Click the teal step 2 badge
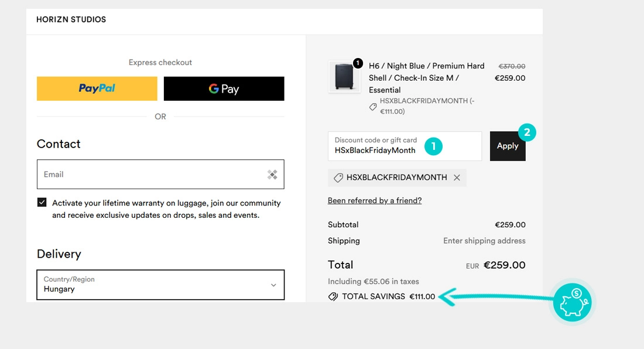Viewport: 644px width, 349px height. click(x=526, y=133)
